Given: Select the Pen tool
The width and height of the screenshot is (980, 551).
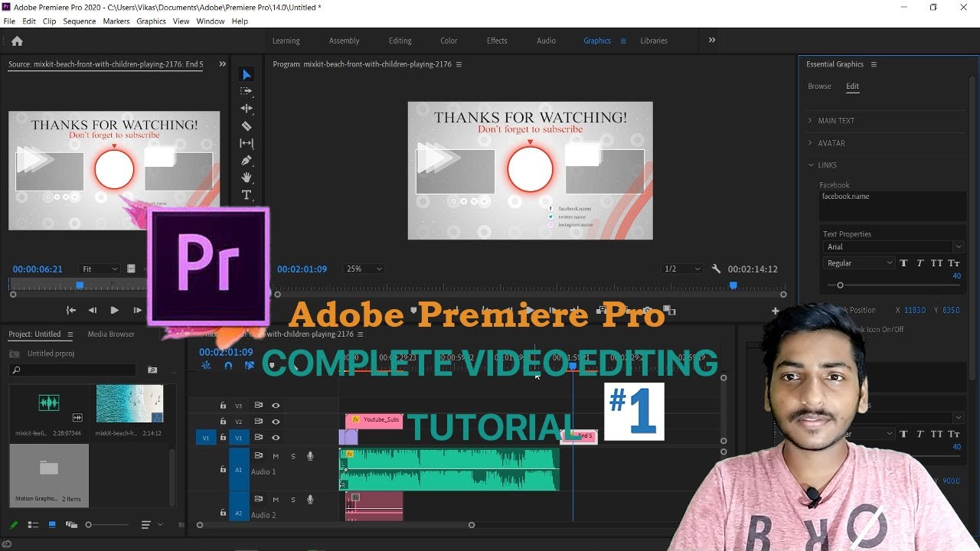Looking at the screenshot, I should tap(247, 161).
